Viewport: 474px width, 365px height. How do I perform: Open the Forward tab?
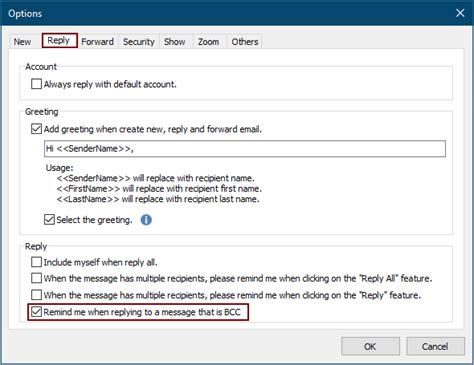tap(97, 42)
